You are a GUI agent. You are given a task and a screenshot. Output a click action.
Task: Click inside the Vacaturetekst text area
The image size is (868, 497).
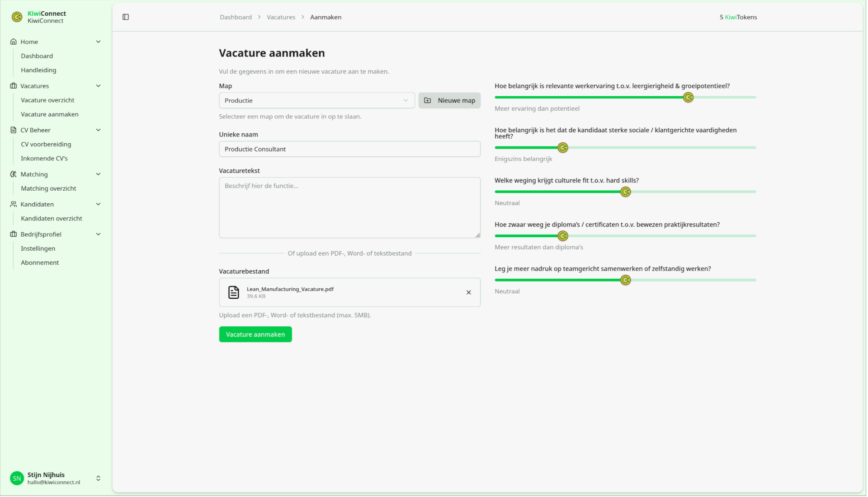[349, 207]
